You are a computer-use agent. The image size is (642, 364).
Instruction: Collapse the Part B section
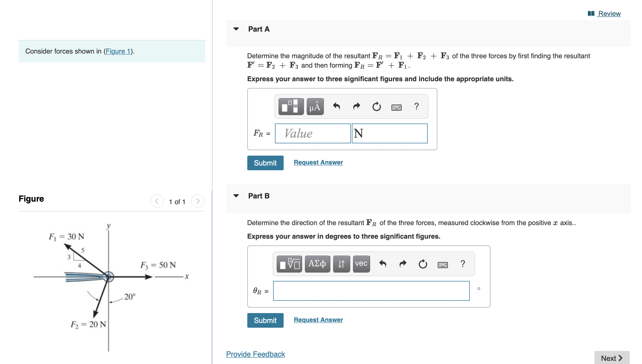[236, 196]
